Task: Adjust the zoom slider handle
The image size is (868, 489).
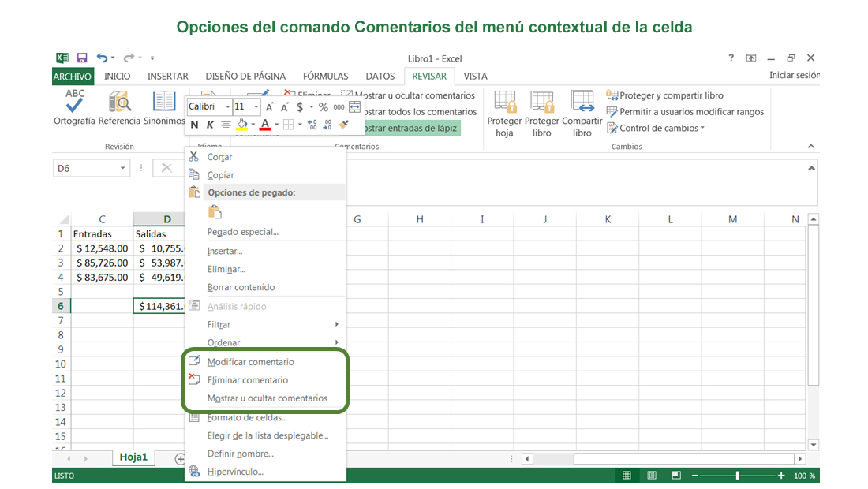Action: (x=737, y=475)
